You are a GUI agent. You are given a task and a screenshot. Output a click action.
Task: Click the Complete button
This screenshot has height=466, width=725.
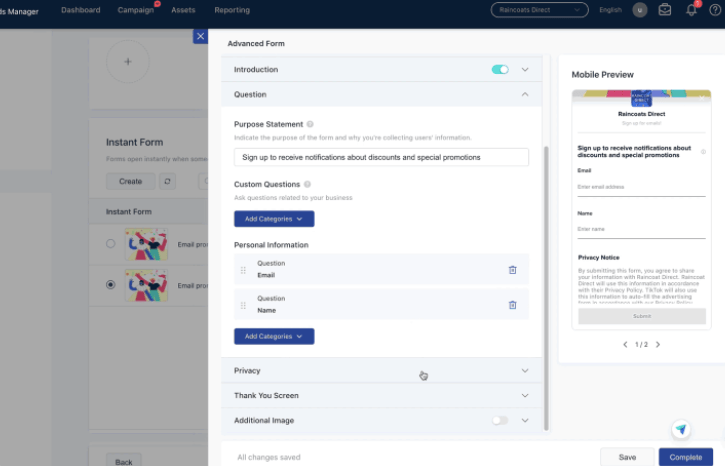(686, 457)
